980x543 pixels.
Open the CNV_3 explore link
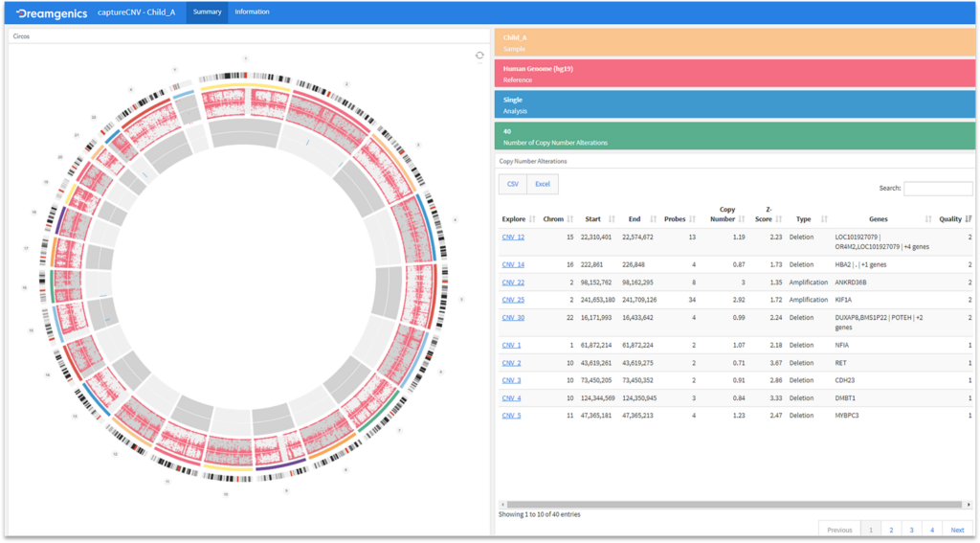511,380
